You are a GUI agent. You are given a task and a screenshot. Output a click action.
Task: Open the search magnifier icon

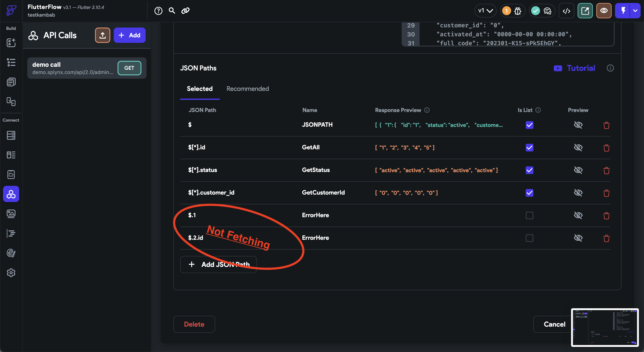coord(172,11)
